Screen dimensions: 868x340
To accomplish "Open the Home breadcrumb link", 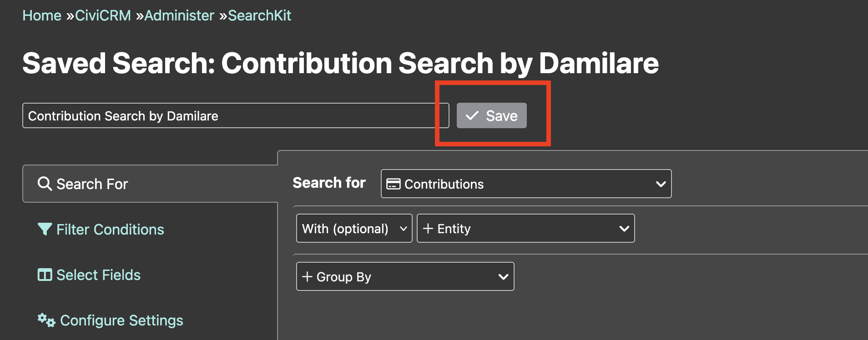I will pyautogui.click(x=42, y=15).
